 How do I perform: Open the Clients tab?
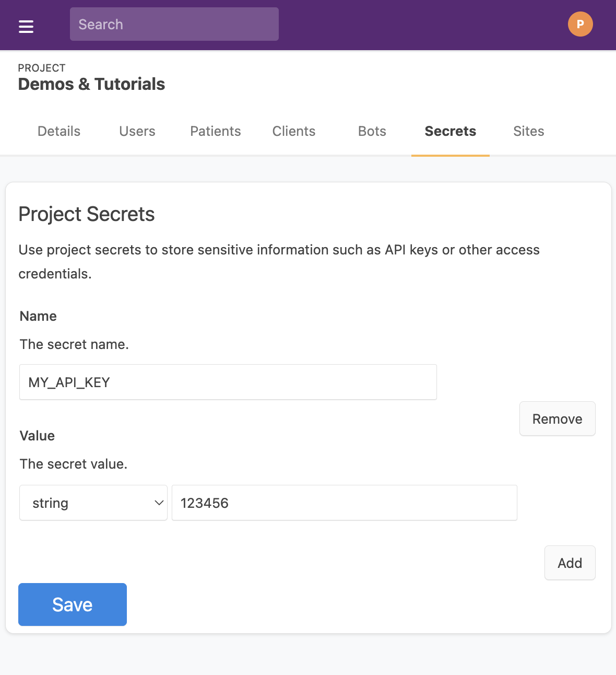(x=293, y=131)
